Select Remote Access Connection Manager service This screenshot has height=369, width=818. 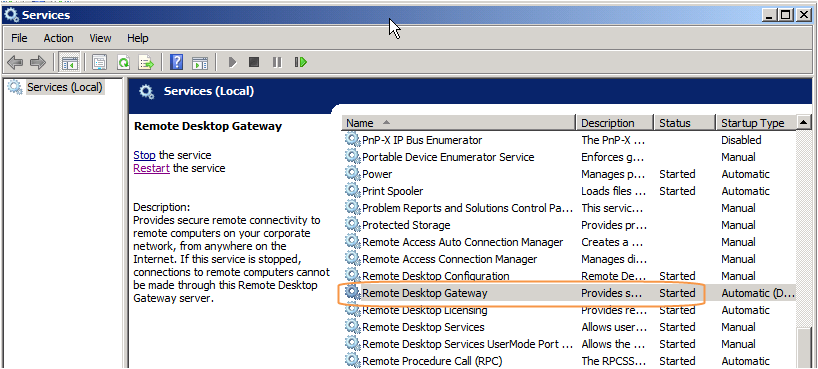pos(570,259)
